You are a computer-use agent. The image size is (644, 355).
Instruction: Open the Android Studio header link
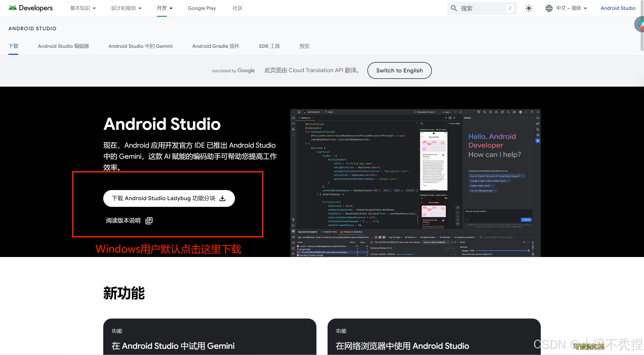click(x=618, y=8)
